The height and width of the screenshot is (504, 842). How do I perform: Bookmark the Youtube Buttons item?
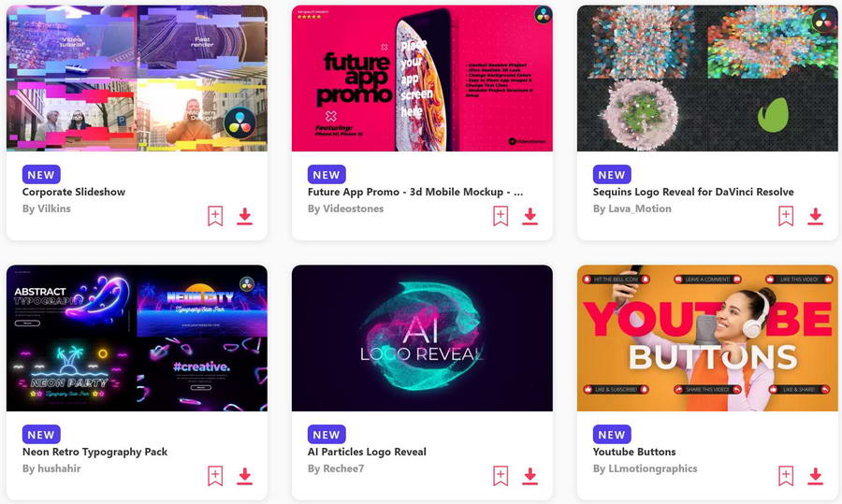[x=786, y=476]
